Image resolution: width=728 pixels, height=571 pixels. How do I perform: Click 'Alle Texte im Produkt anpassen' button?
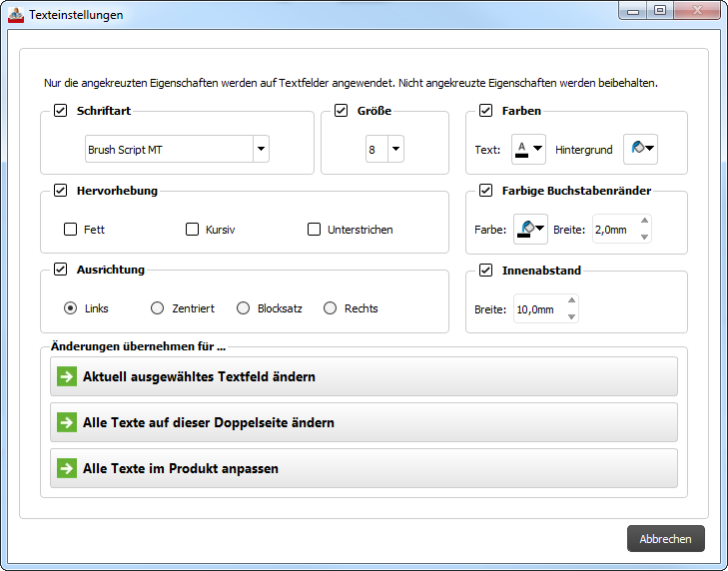click(x=364, y=468)
